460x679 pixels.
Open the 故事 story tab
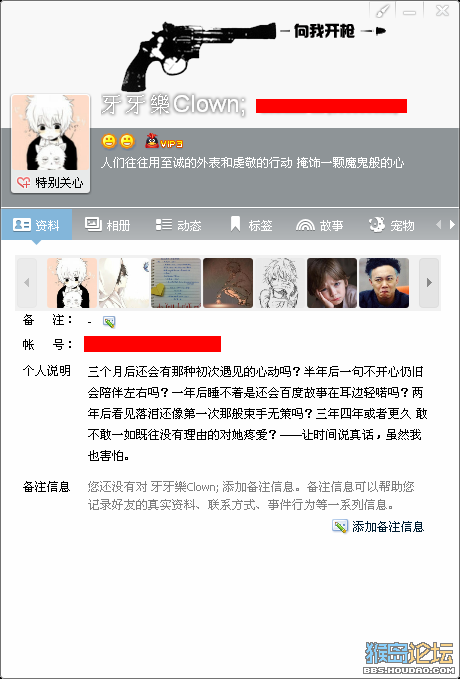(x=319, y=225)
